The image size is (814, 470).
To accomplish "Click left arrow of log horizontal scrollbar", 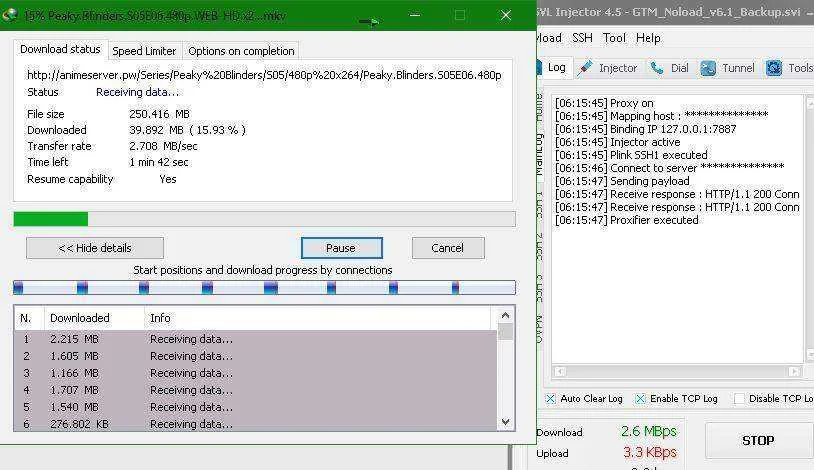I will pos(560,371).
